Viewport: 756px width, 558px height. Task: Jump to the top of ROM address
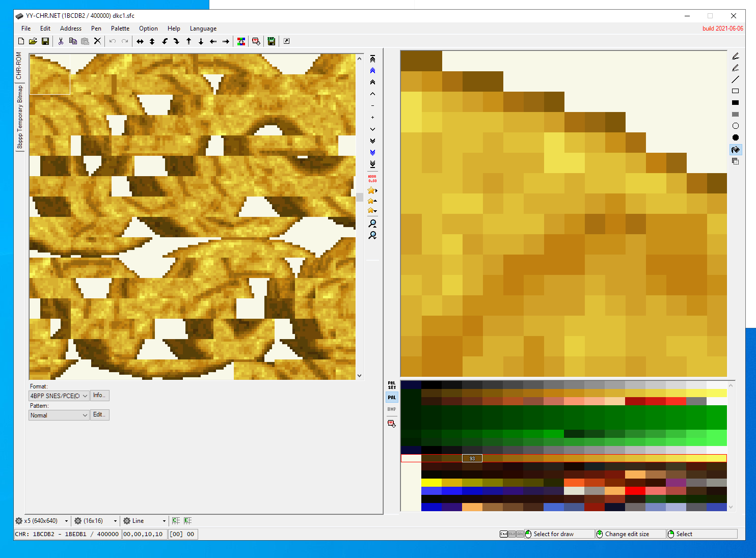(x=372, y=59)
